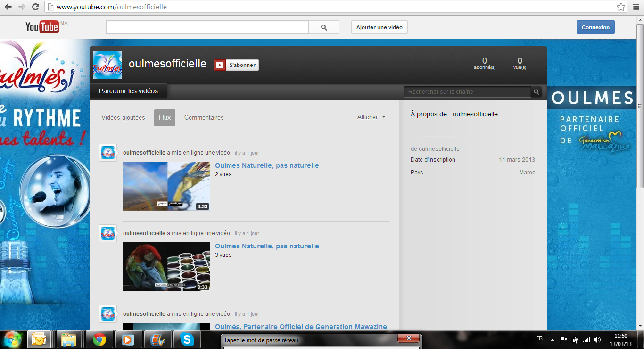Open the Commentaires tab
This screenshot has width=644, height=362.
pos(204,118)
